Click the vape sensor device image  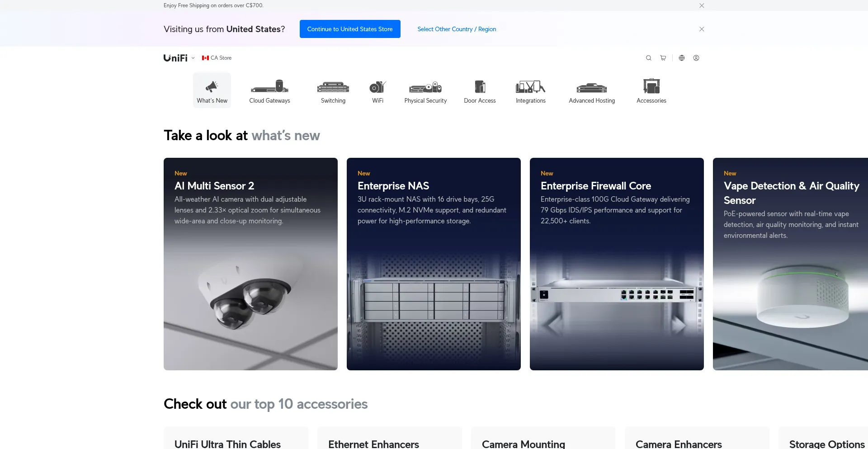[x=802, y=296]
